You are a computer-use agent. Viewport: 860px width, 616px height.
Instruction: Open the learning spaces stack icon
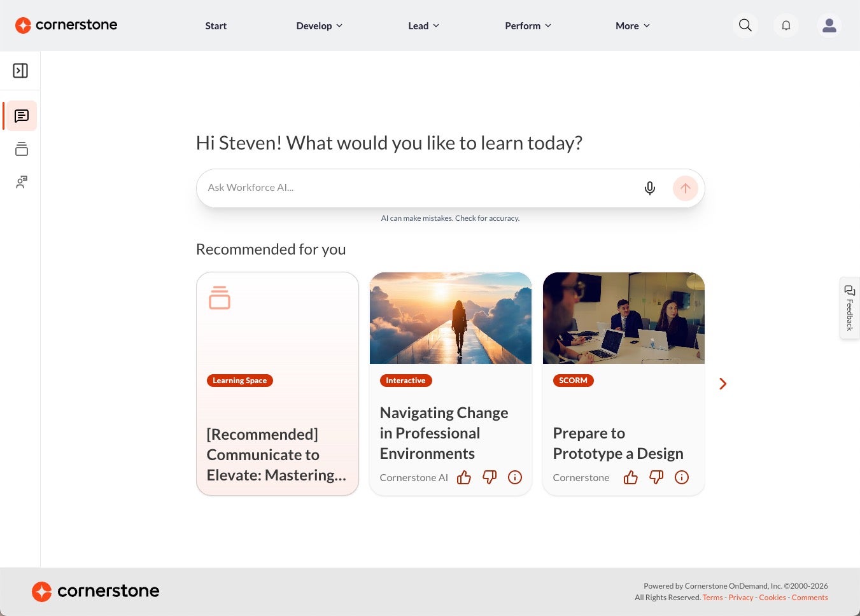(22, 149)
